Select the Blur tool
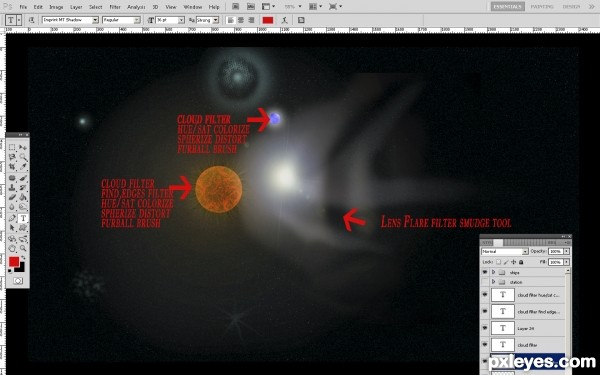 (12, 207)
